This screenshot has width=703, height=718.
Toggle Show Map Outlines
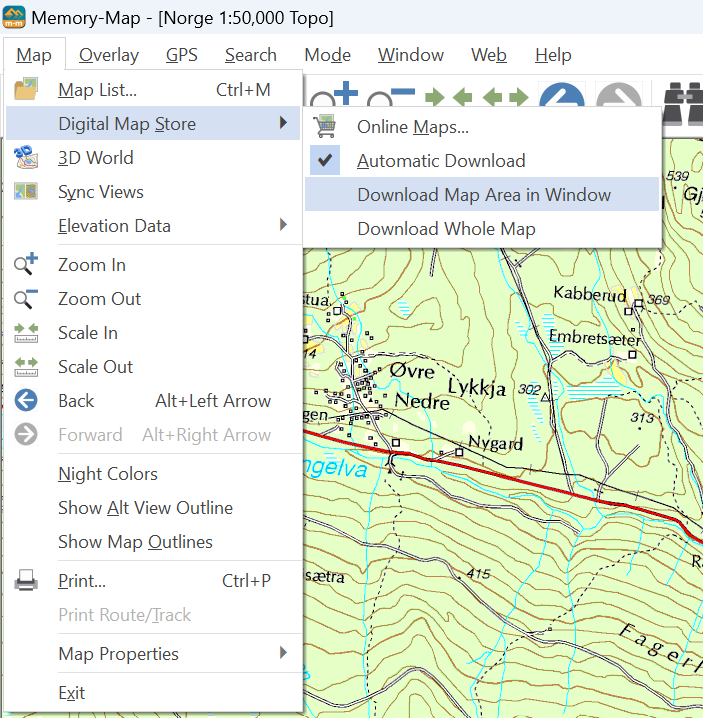click(135, 542)
